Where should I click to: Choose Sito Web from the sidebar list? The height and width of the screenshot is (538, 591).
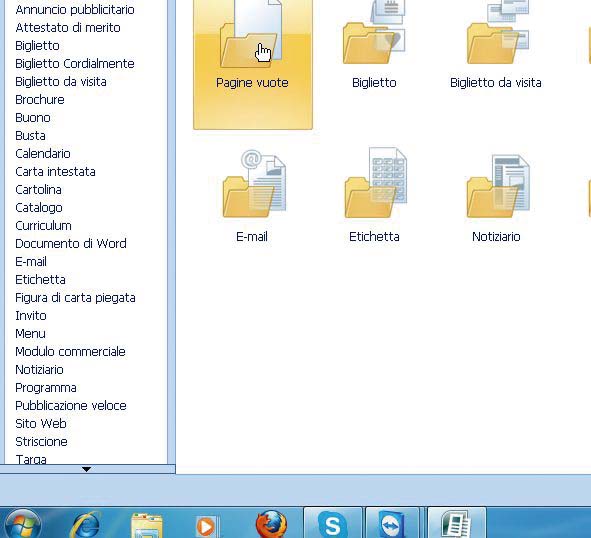41,423
